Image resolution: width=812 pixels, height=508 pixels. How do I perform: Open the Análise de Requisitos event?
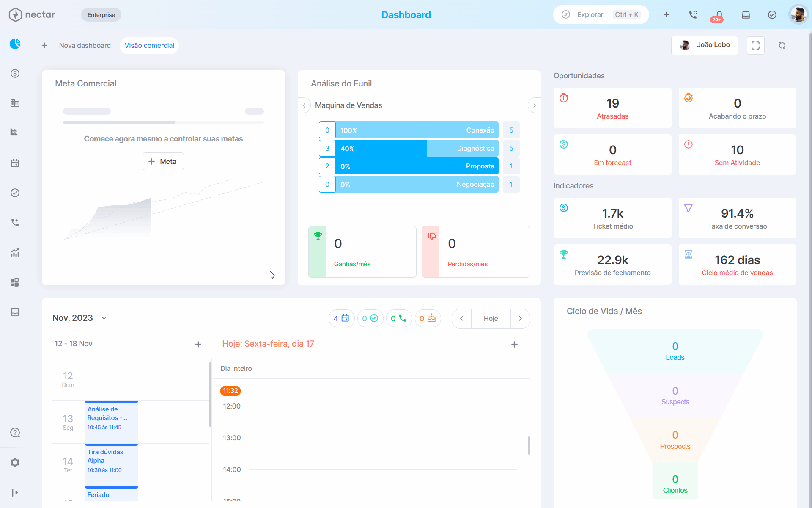(x=111, y=422)
